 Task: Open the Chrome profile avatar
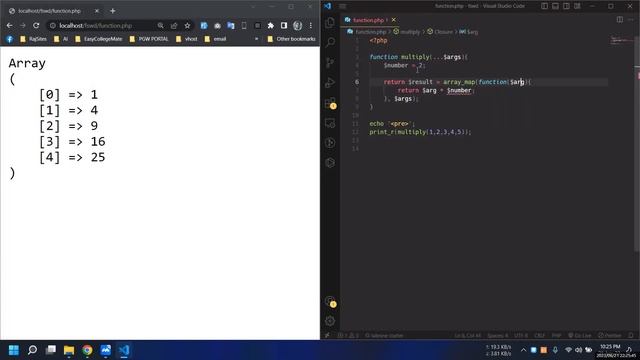click(x=298, y=25)
